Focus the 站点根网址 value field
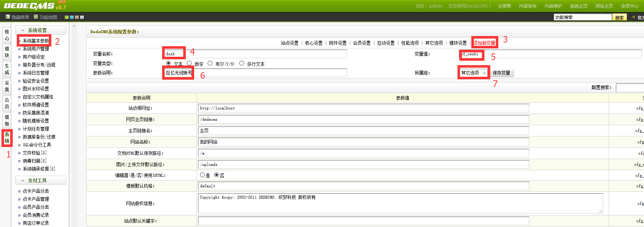The width and height of the screenshot is (644, 227). pos(364,108)
